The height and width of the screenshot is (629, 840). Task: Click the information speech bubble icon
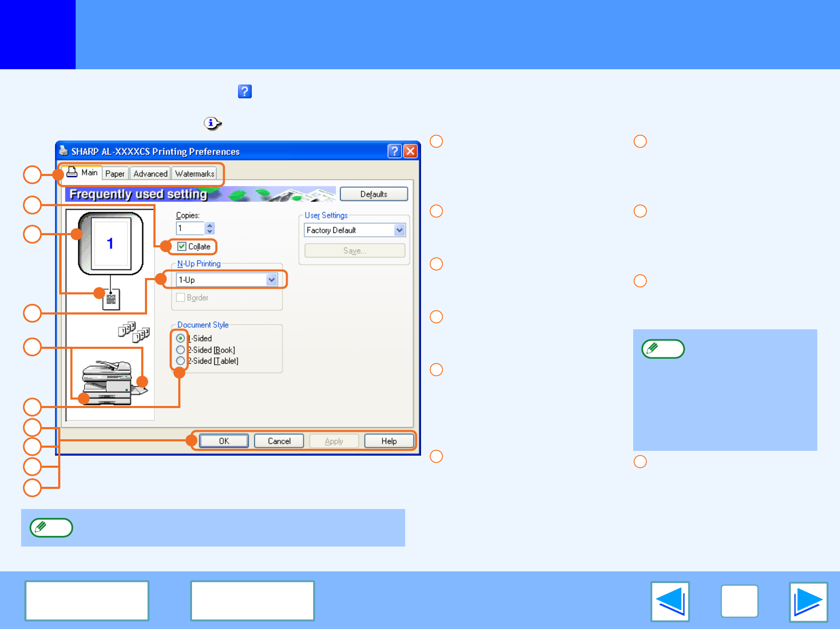click(x=212, y=124)
